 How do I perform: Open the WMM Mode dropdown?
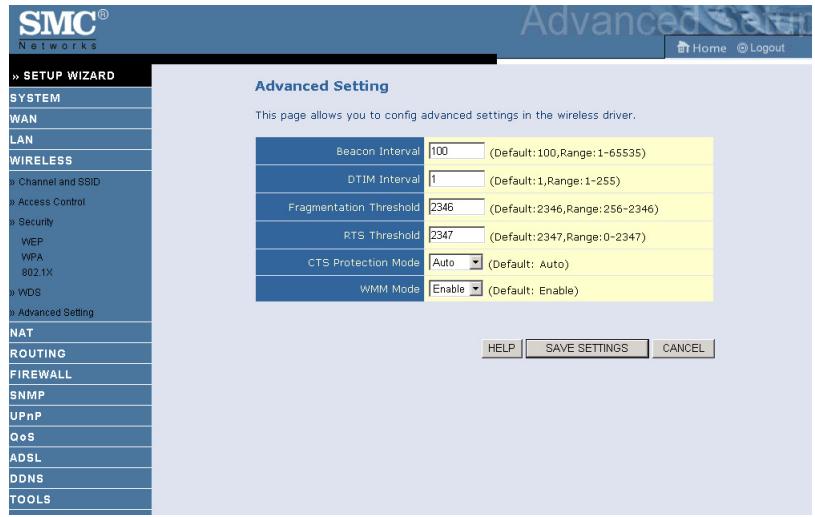coord(455,289)
